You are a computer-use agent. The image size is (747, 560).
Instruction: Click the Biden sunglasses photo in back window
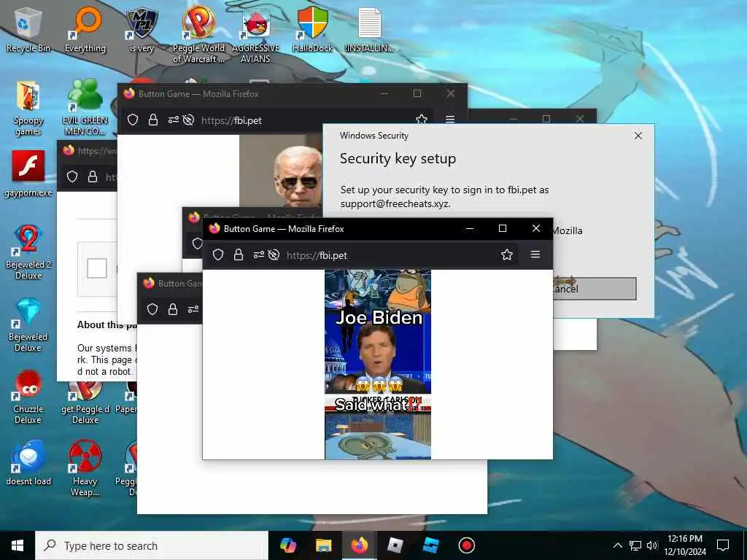tap(281, 171)
